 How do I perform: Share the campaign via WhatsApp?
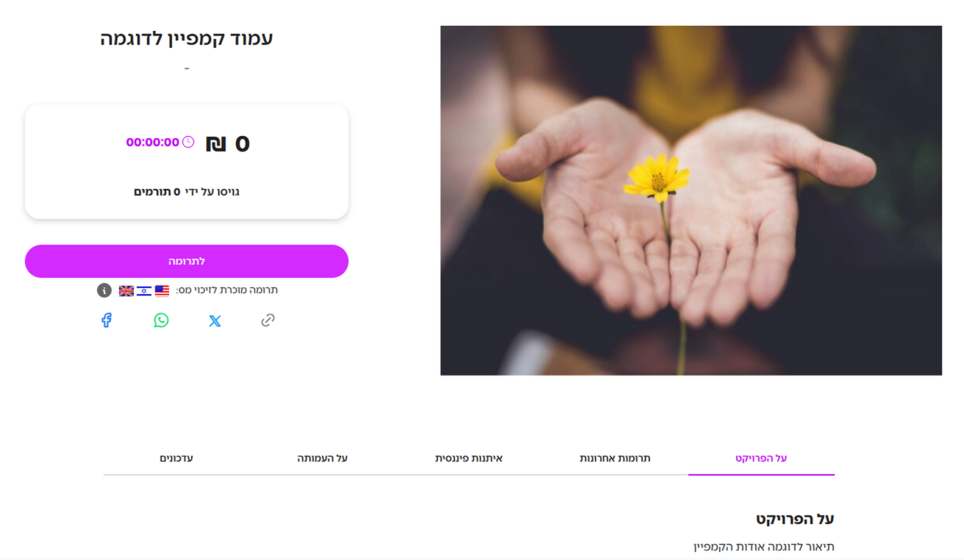coord(161,320)
